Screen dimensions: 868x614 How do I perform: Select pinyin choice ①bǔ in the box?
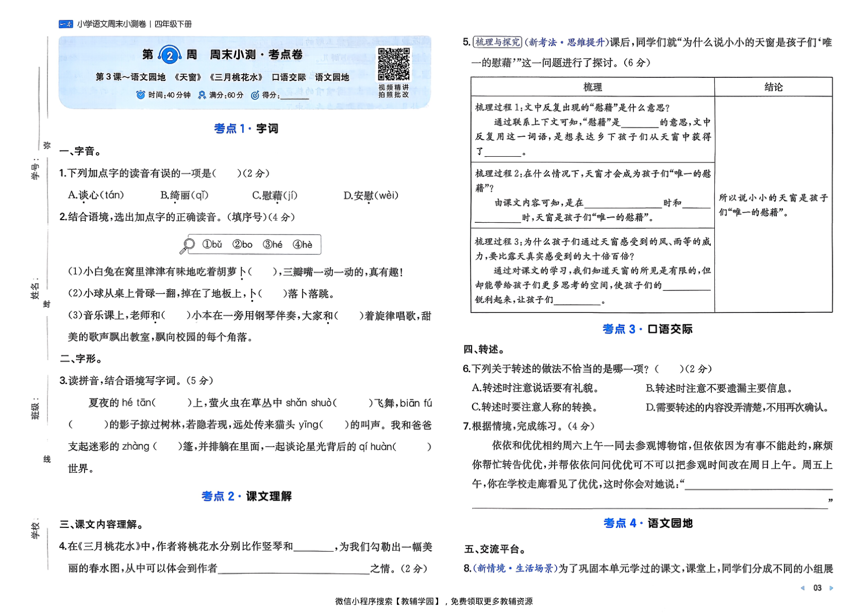[x=212, y=244]
